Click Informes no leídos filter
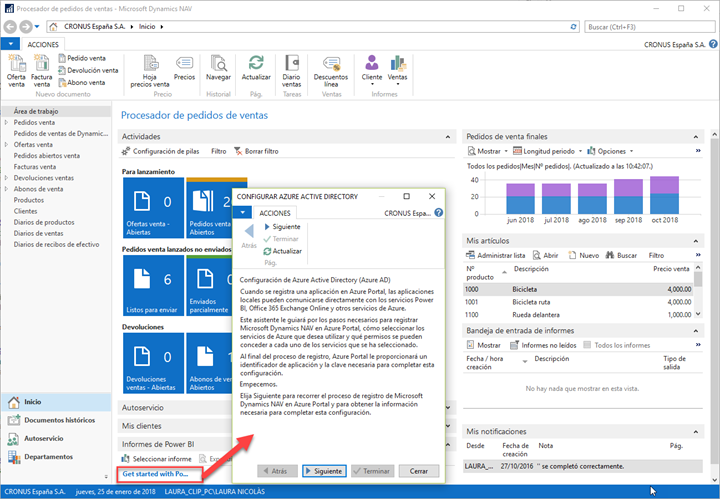 pyautogui.click(x=543, y=345)
